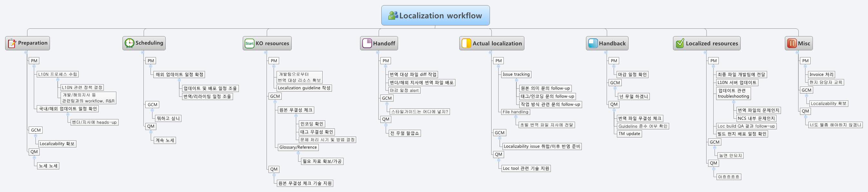Collapse the Localized resources topic branch
868x192 pixels.
[705, 52]
